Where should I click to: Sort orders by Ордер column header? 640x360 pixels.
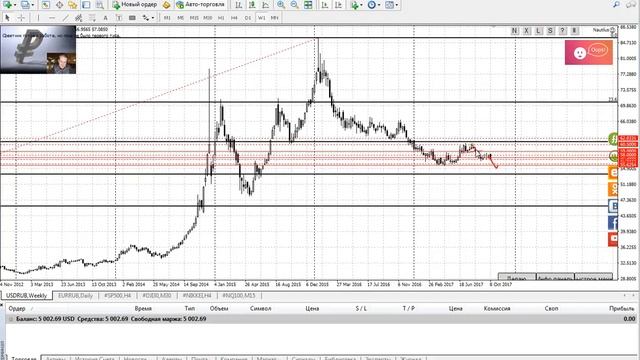tap(17, 309)
